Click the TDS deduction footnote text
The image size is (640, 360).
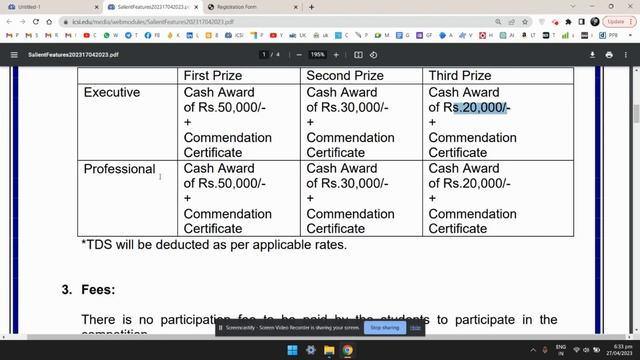pyautogui.click(x=214, y=245)
